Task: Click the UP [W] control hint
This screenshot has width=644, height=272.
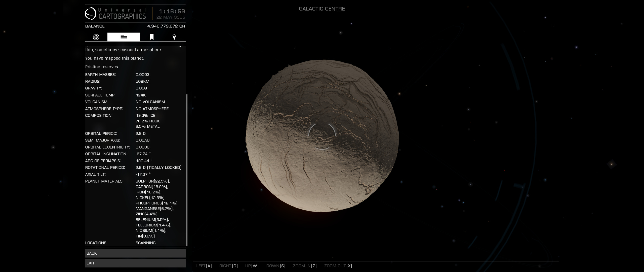Action: [x=252, y=266]
